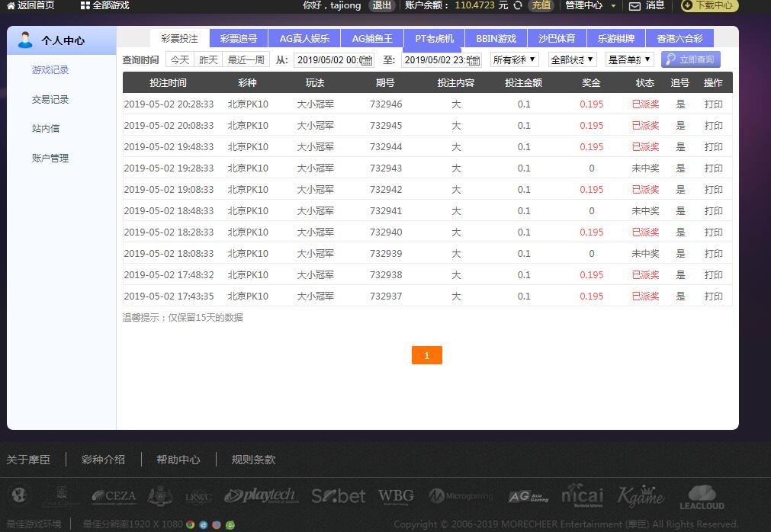The width and height of the screenshot is (771, 532).
Task: Switch to the 彩票追号 tab
Action: tap(239, 39)
